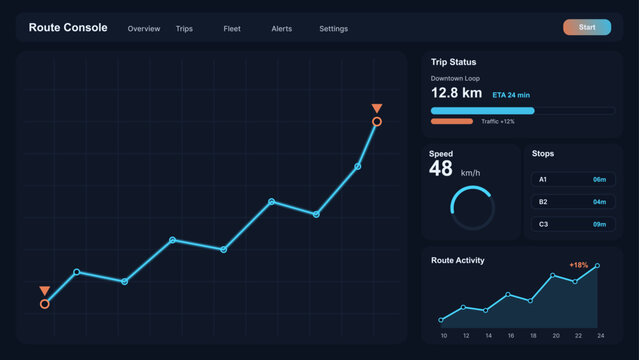Click the Start button
The image size is (639, 360).
click(587, 27)
